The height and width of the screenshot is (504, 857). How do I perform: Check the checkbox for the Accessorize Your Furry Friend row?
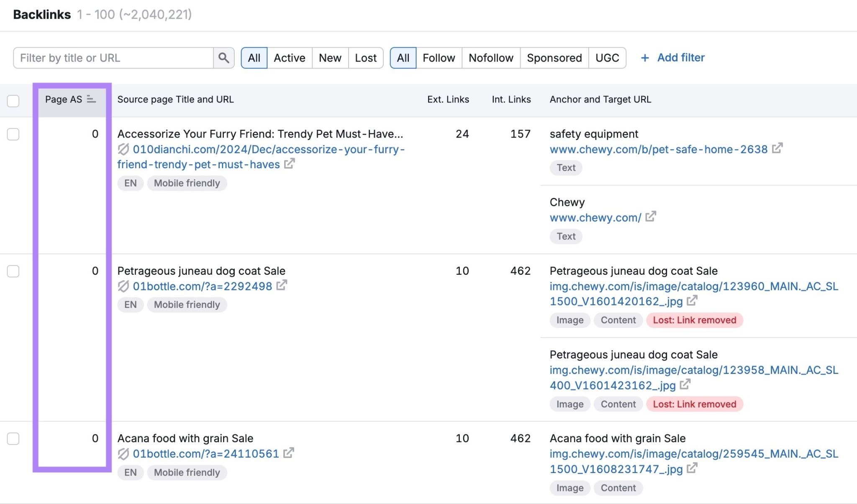coord(14,134)
